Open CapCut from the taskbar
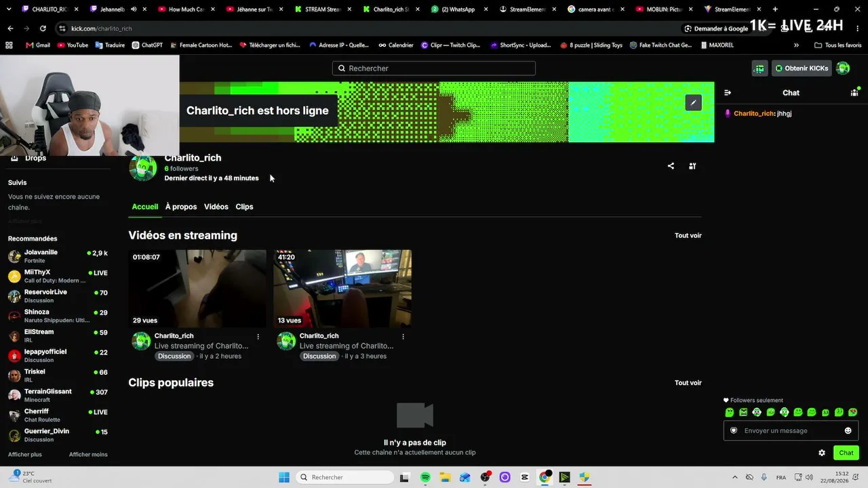The width and height of the screenshot is (868, 488). coord(525,477)
